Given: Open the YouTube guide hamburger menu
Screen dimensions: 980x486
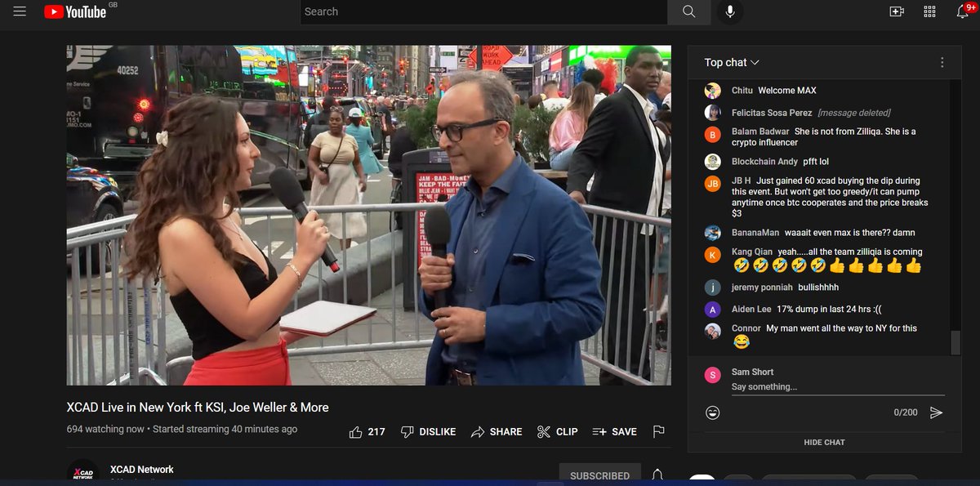Looking at the screenshot, I should (x=20, y=11).
